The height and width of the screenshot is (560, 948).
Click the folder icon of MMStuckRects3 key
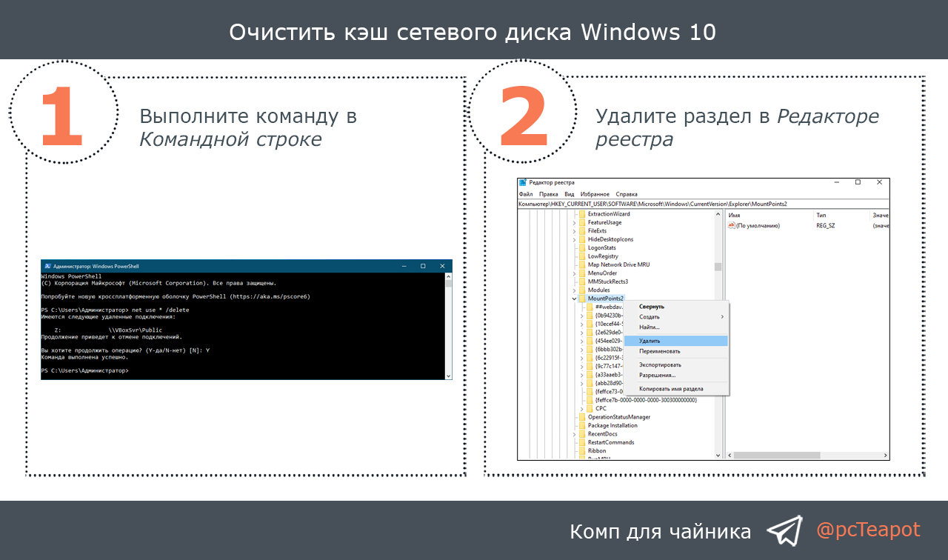point(582,281)
